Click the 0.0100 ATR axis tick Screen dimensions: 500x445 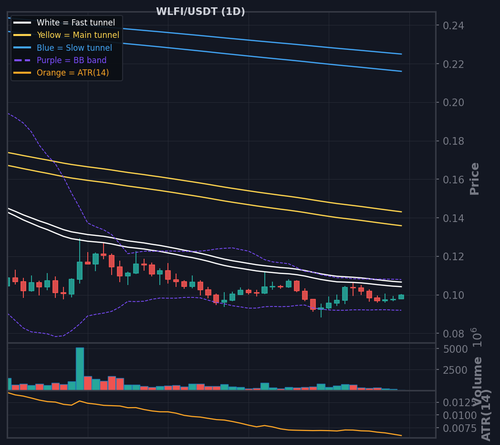tap(460, 415)
